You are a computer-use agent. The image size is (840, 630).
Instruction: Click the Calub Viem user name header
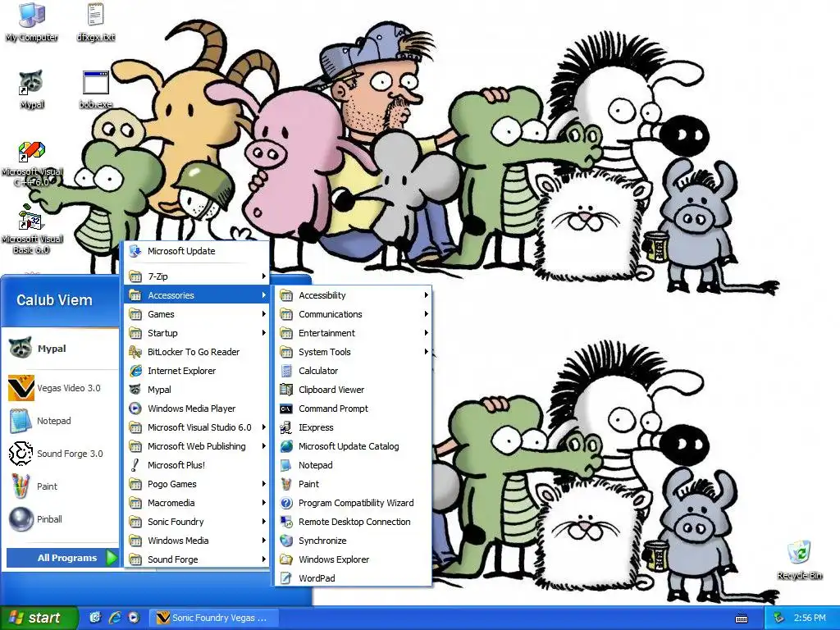tap(54, 300)
